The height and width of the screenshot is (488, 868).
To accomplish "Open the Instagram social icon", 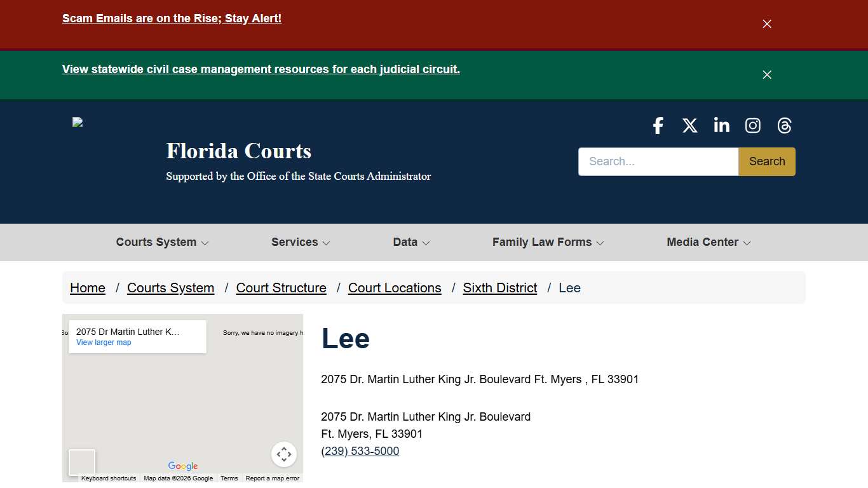I will tap(752, 125).
